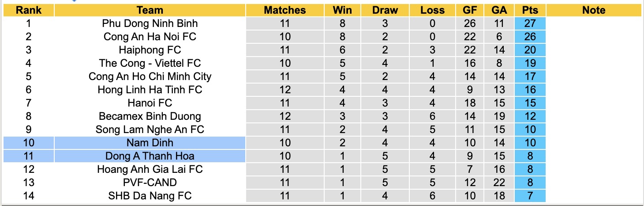The image size is (644, 206).
Task: Select the Matches column header
Action: pos(285,10)
